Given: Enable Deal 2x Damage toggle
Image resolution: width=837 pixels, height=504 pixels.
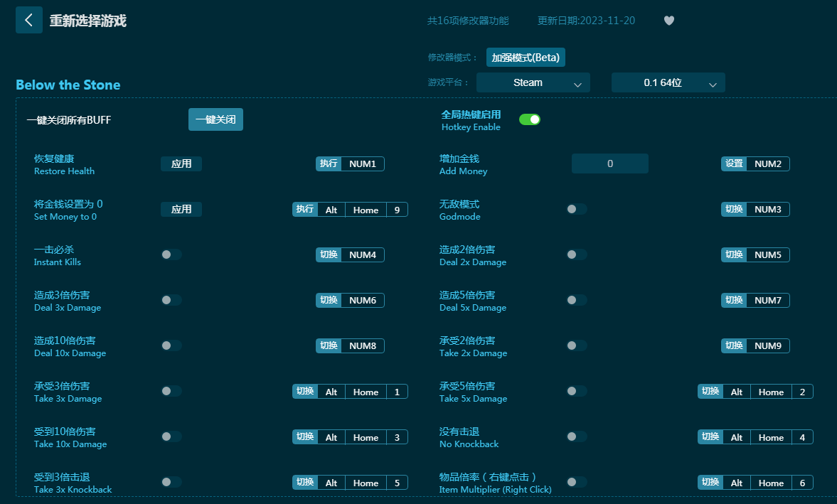Looking at the screenshot, I should [577, 254].
